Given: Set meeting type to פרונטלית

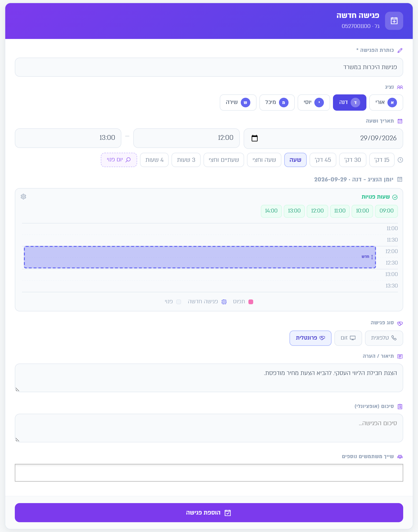Looking at the screenshot, I should tap(310, 338).
